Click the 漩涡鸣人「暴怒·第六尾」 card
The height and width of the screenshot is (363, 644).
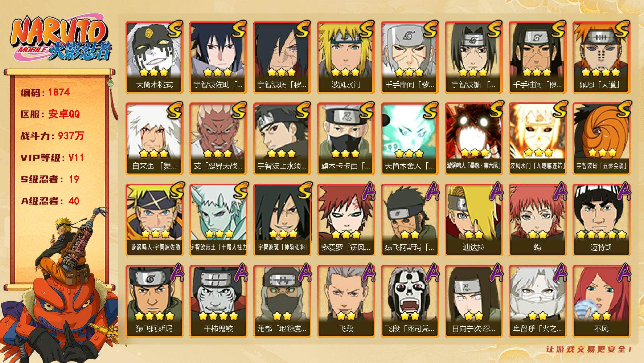pos(473,139)
